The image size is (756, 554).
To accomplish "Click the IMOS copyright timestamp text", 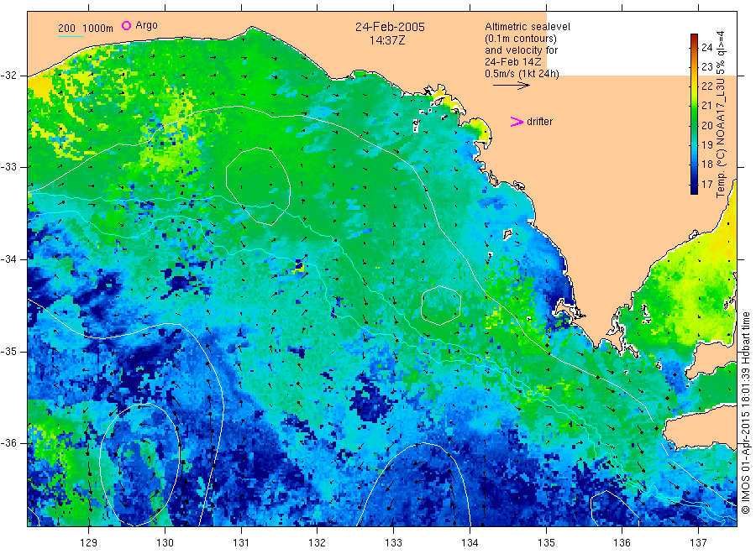I will [746, 413].
